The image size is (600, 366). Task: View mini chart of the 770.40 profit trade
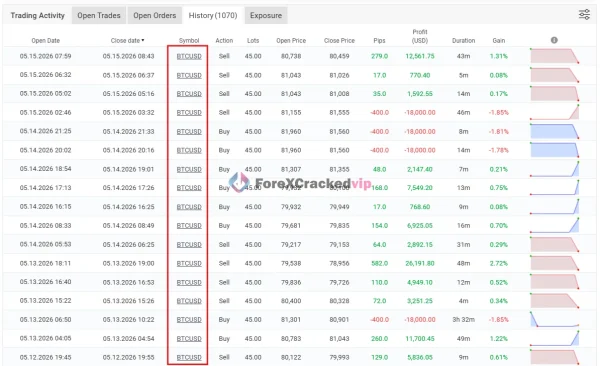(554, 75)
